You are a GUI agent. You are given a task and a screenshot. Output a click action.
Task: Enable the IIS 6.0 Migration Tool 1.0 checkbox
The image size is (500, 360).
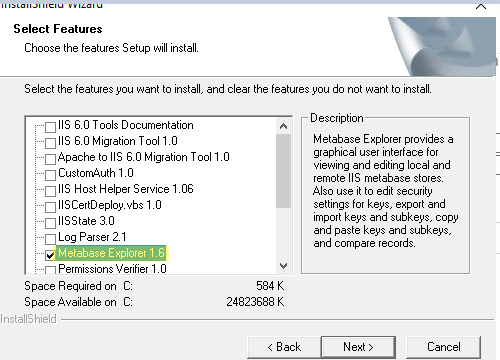pyautogui.click(x=50, y=143)
